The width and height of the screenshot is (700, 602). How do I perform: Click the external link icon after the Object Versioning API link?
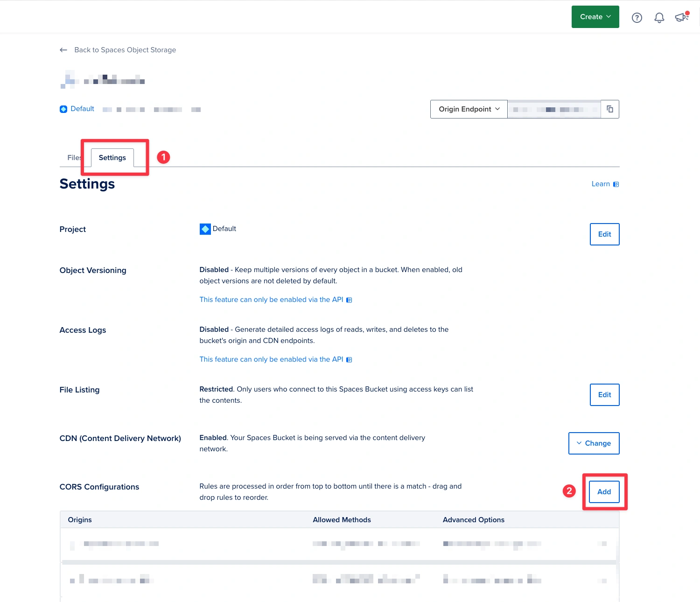(349, 300)
